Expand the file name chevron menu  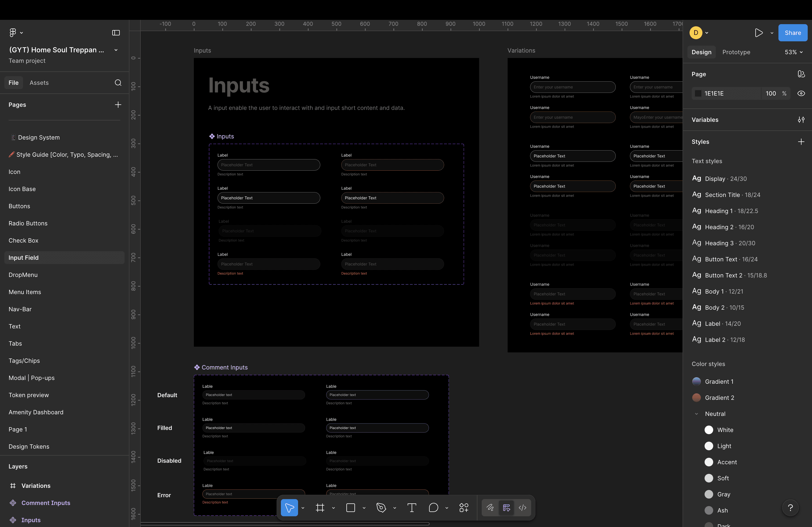point(116,50)
